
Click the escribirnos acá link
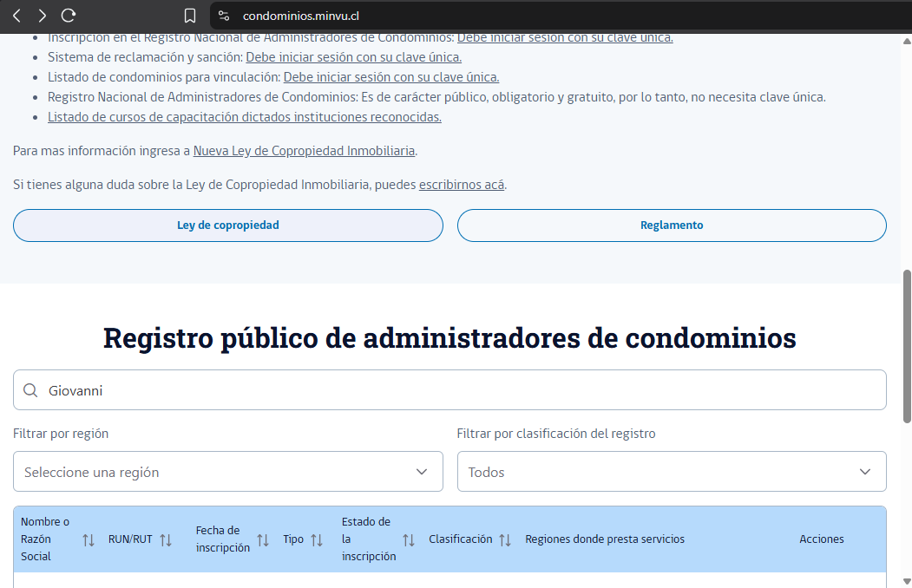[462, 184]
